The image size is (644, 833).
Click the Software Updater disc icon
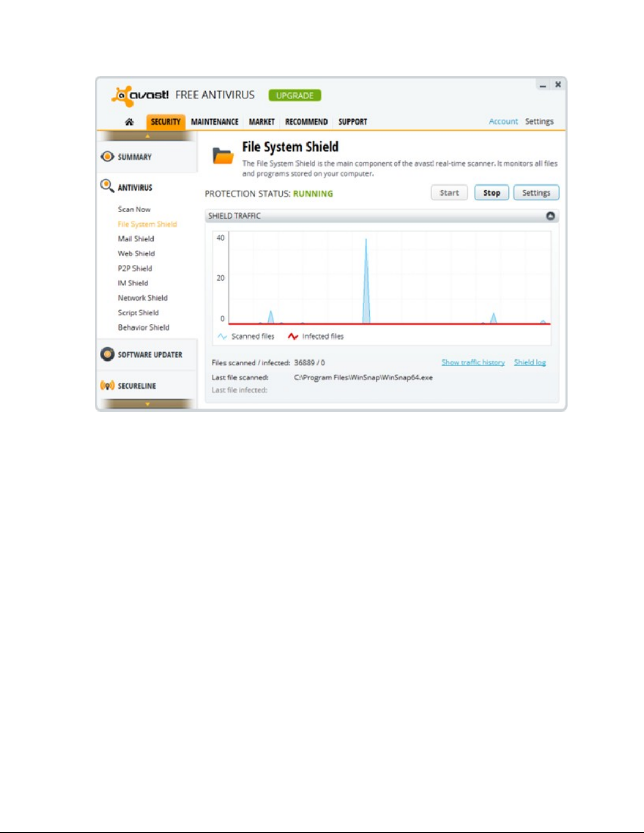(107, 354)
